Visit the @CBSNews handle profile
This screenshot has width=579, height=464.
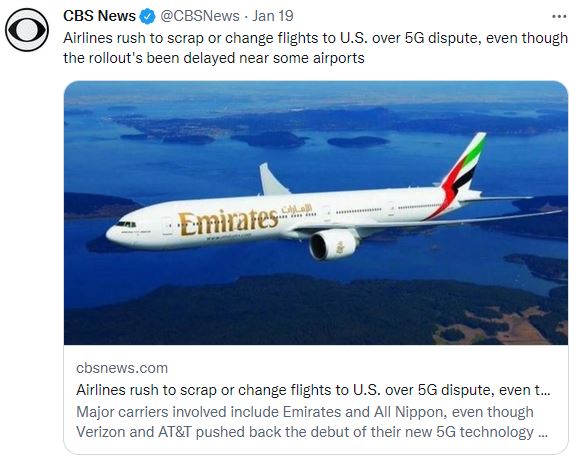point(200,16)
